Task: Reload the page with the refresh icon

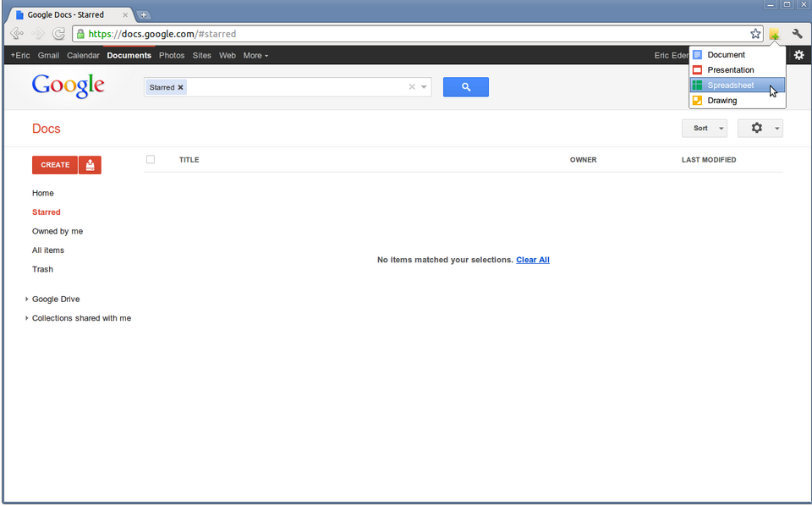Action: pos(59,34)
